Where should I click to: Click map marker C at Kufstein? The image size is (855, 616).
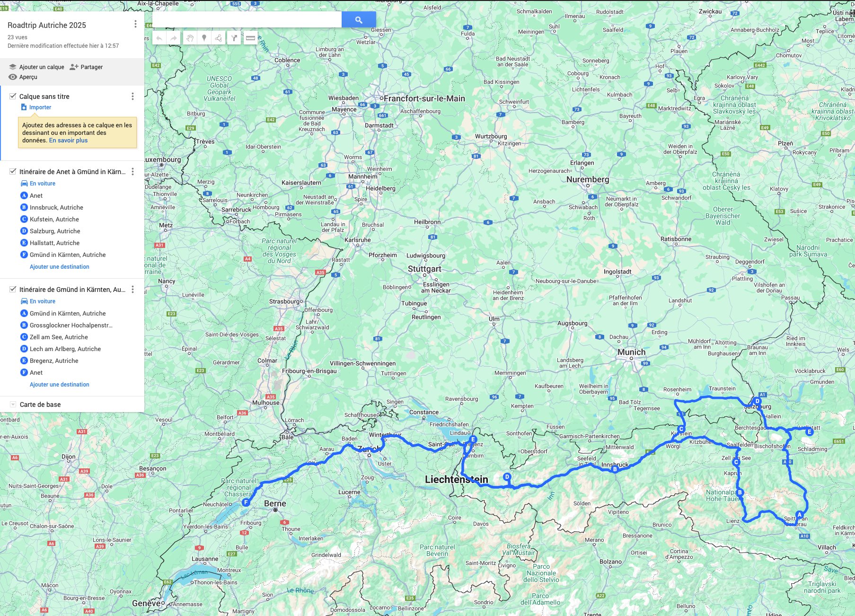pyautogui.click(x=681, y=429)
